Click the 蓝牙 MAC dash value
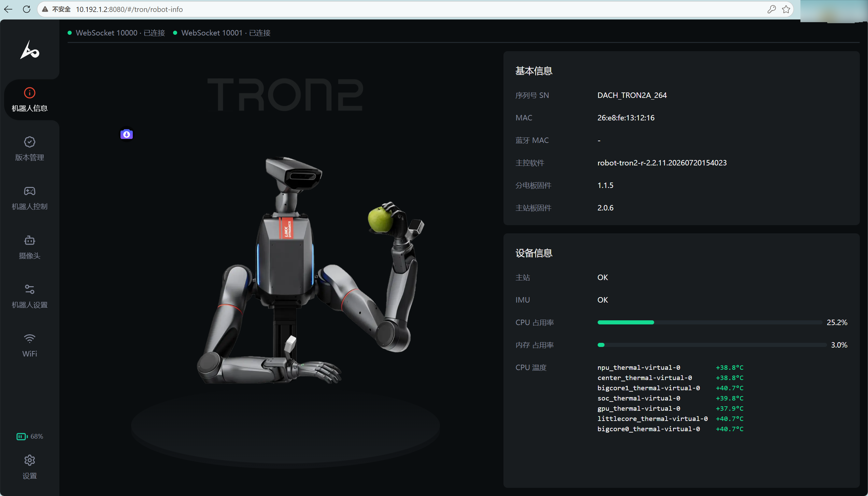Image resolution: width=868 pixels, height=496 pixels. click(x=599, y=140)
